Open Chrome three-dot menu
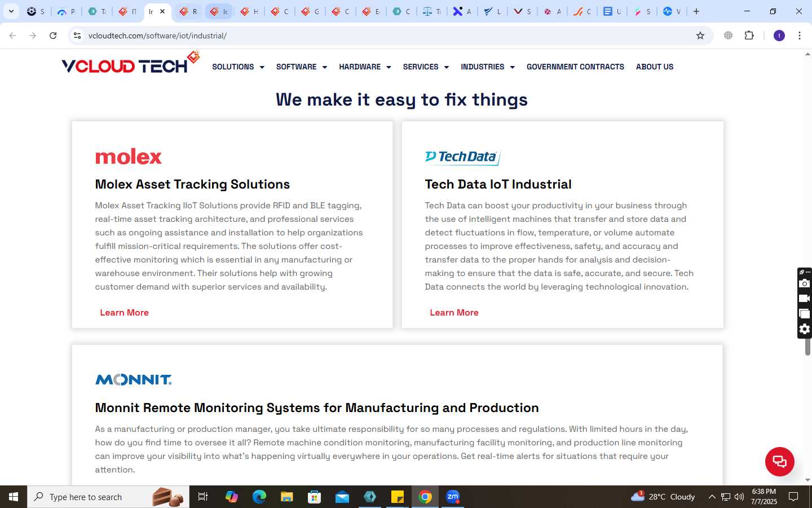This screenshot has width=812, height=508. [800, 36]
